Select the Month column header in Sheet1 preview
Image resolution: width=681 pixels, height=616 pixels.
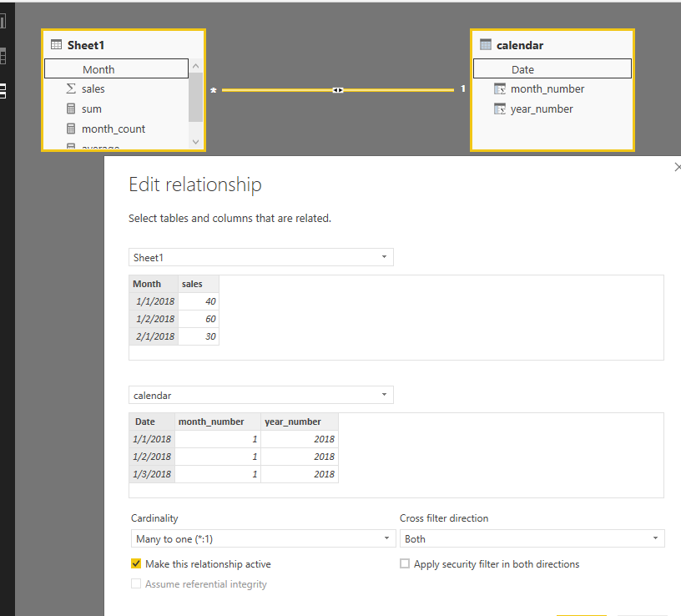154,284
